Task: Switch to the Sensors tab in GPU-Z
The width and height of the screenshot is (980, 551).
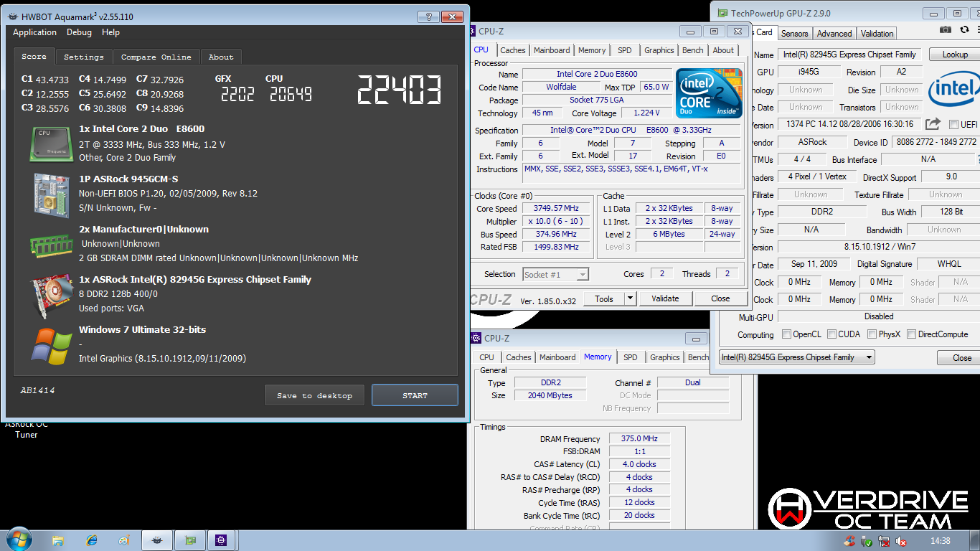Action: [795, 34]
